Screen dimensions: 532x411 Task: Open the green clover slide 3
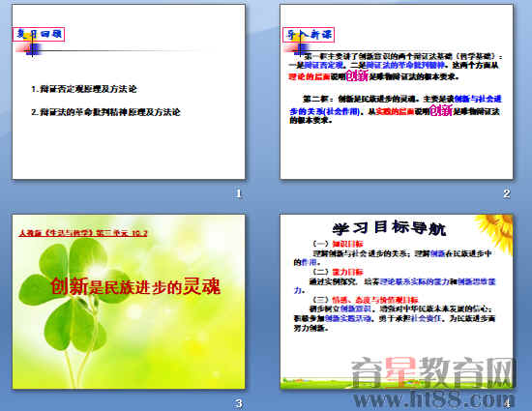(129, 302)
